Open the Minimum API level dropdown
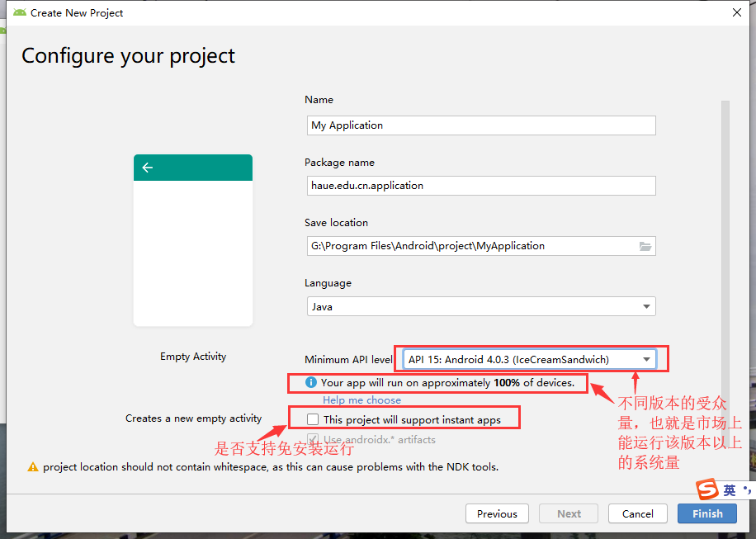The width and height of the screenshot is (756, 539). click(x=646, y=359)
